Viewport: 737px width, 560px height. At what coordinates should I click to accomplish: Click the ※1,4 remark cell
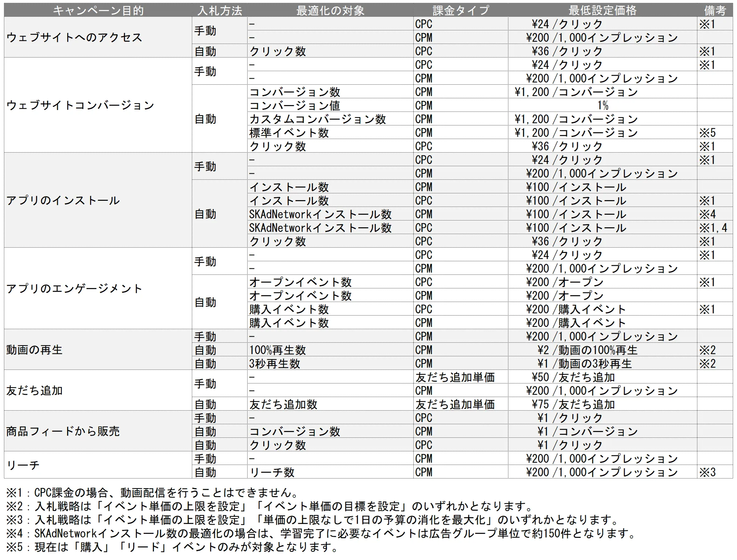pyautogui.click(x=713, y=228)
